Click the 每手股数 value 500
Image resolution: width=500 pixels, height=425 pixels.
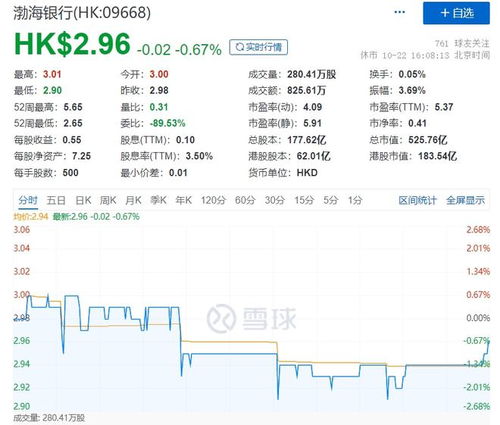[70, 173]
